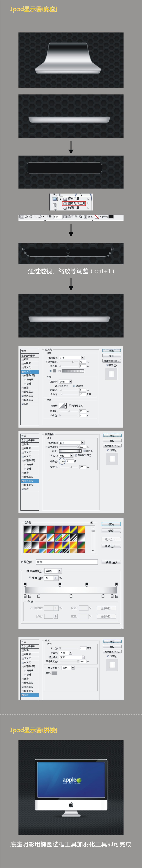The image size is (142, 868).
Task: Select 光泽 row in Gradient Overlay dialog list
Action: [30, 473]
